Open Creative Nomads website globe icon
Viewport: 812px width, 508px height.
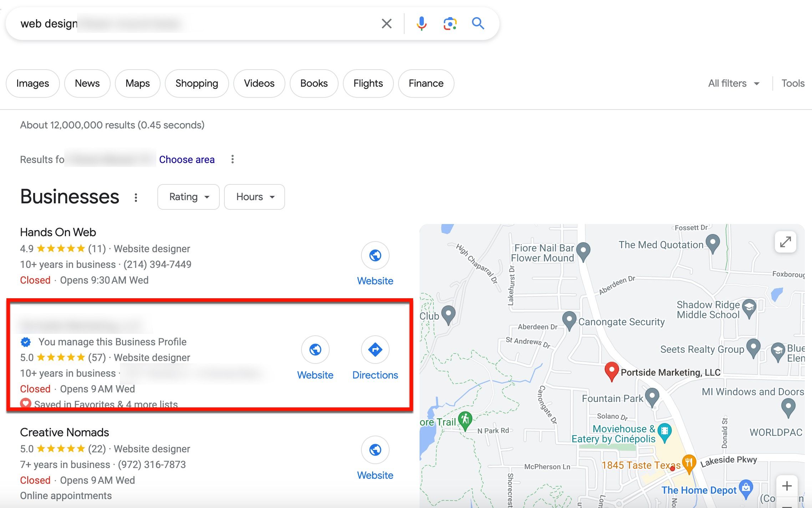tap(375, 450)
